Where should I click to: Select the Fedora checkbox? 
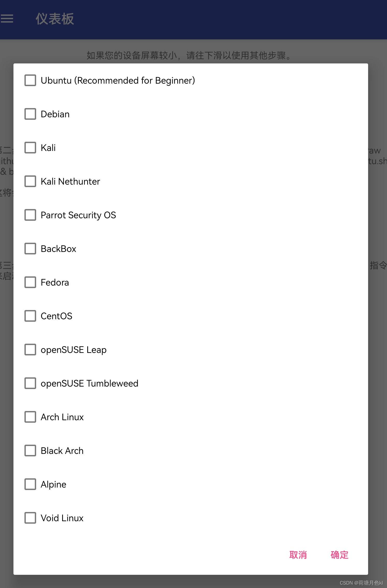point(30,282)
